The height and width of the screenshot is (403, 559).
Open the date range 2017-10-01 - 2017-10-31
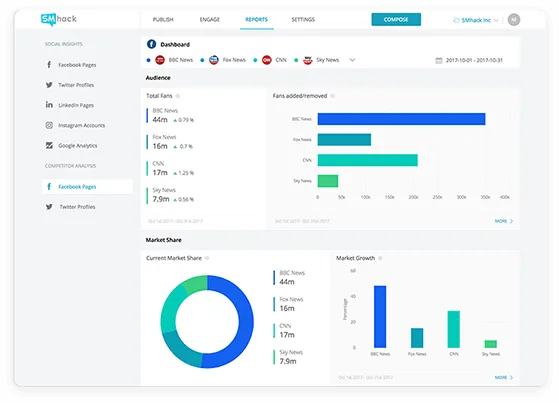tap(474, 60)
